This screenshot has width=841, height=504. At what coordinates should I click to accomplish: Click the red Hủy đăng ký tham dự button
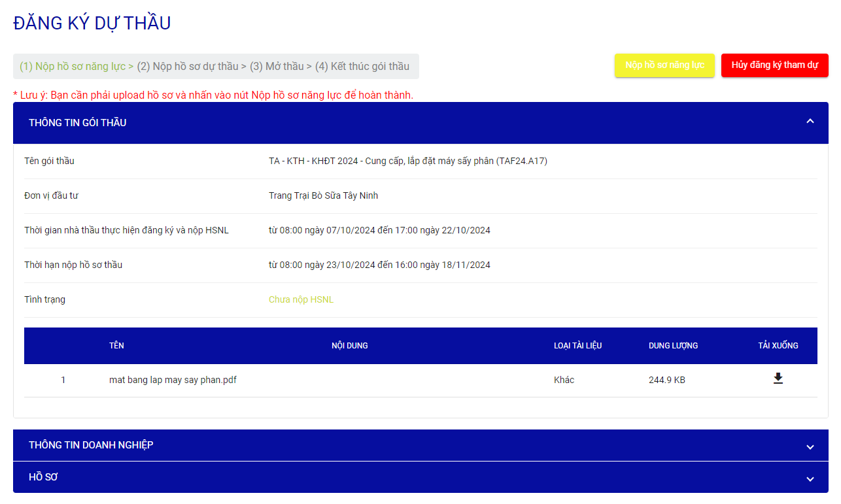pyautogui.click(x=775, y=65)
